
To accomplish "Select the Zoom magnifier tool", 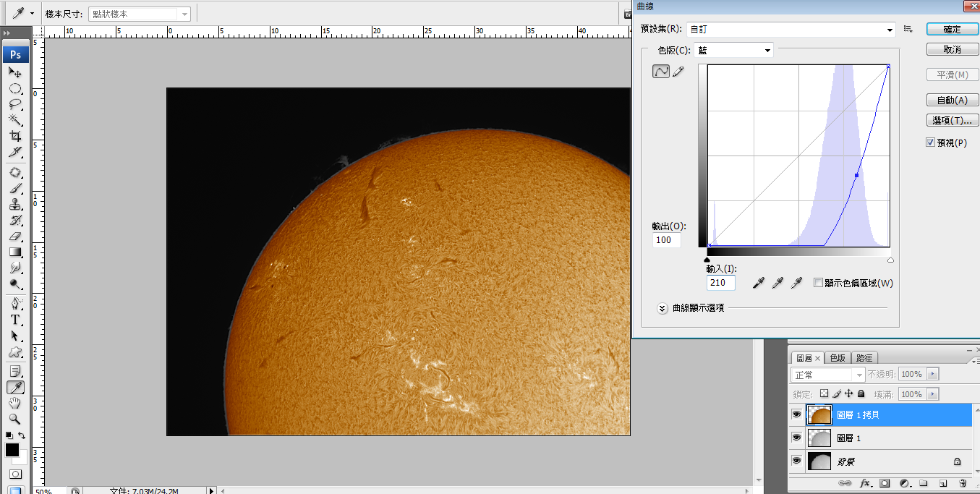I will pos(15,419).
